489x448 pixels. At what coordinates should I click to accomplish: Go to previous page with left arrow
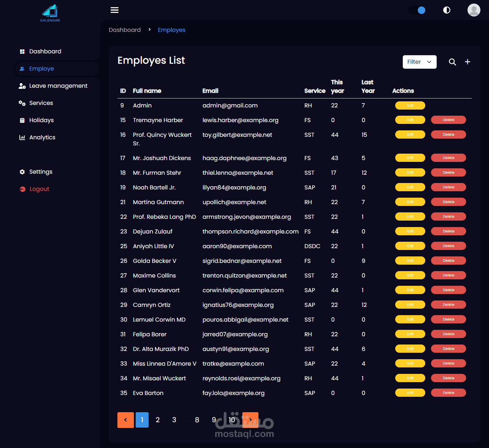126,420
